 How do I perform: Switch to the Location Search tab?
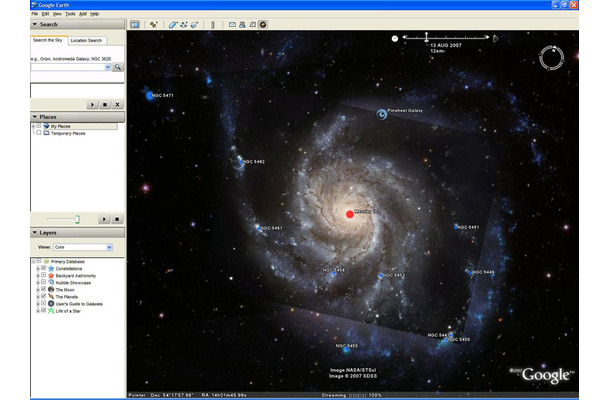point(86,40)
